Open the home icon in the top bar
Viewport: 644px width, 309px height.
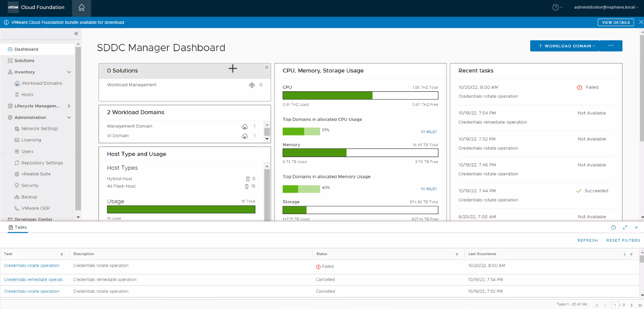(x=82, y=8)
